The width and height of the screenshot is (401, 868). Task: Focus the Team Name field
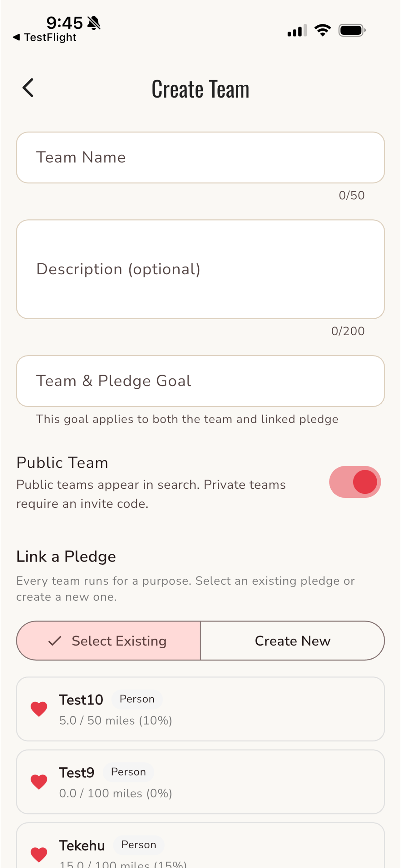tap(200, 157)
